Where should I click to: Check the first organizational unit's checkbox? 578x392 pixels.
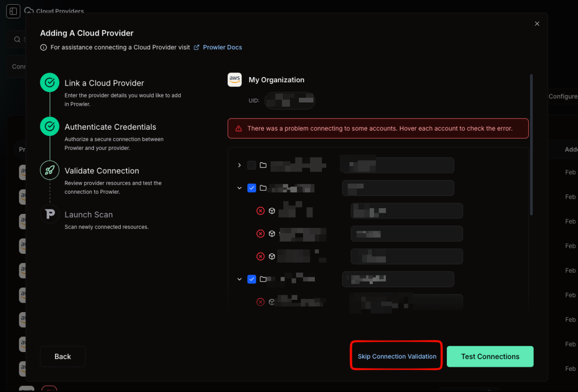[251, 165]
